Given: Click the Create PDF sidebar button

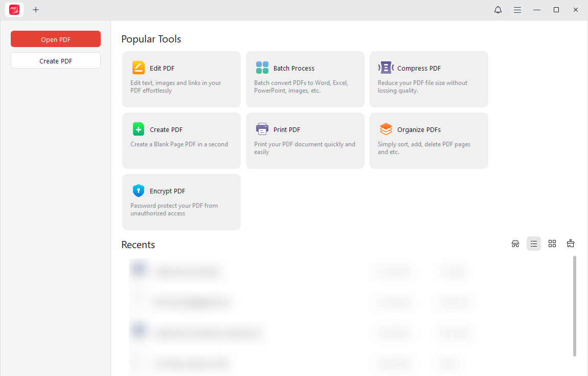Looking at the screenshot, I should pos(55,60).
